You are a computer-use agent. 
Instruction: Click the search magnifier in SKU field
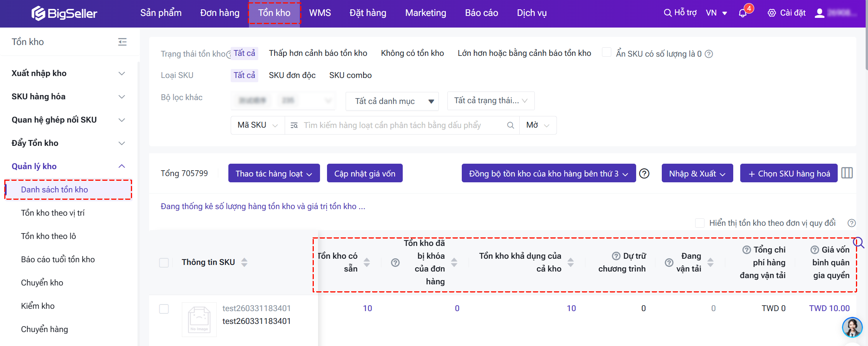coord(510,125)
